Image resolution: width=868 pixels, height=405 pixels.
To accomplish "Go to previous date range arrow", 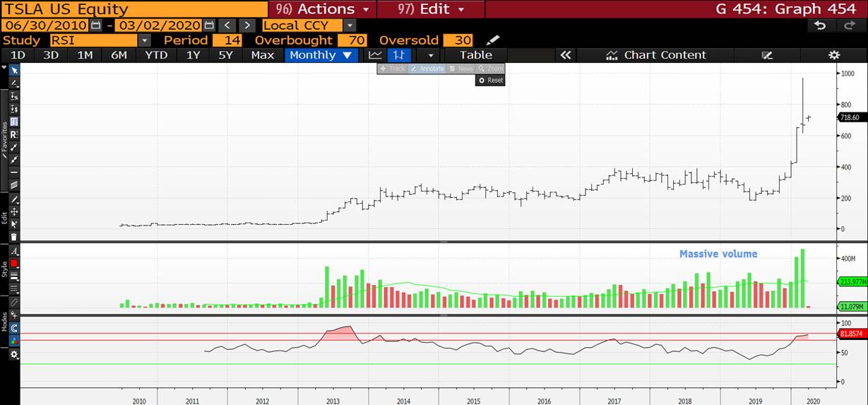I will [x=227, y=25].
